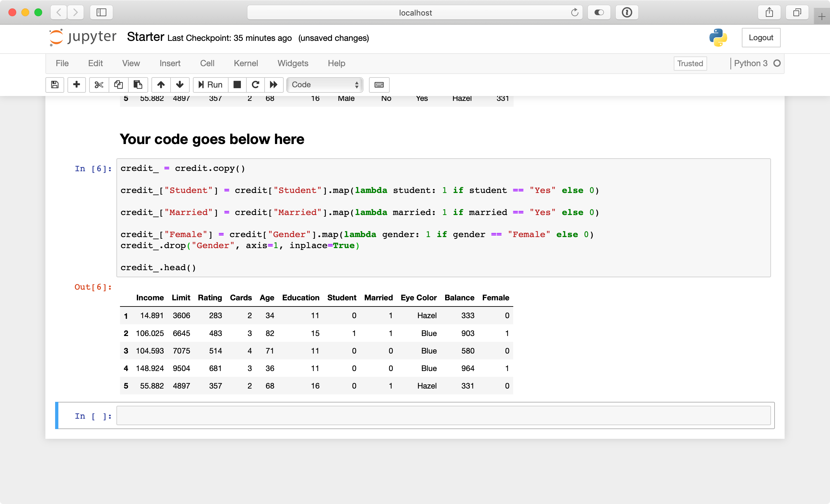Restart kernel and rerun all with fast-forward icon
The width and height of the screenshot is (830, 504).
coord(274,85)
